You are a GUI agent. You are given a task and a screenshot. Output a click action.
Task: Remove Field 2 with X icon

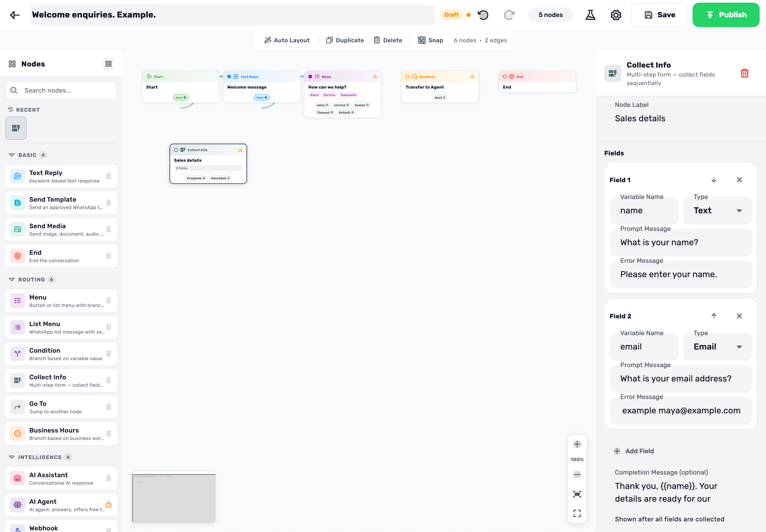click(x=739, y=316)
